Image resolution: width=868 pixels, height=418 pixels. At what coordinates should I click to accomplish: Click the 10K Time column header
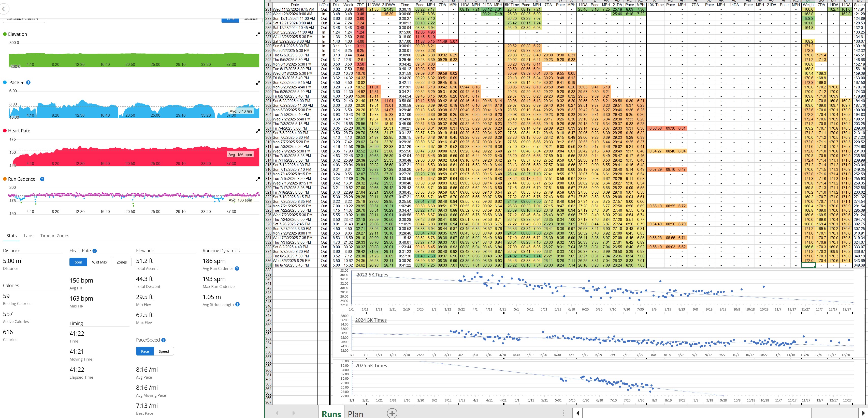[655, 5]
